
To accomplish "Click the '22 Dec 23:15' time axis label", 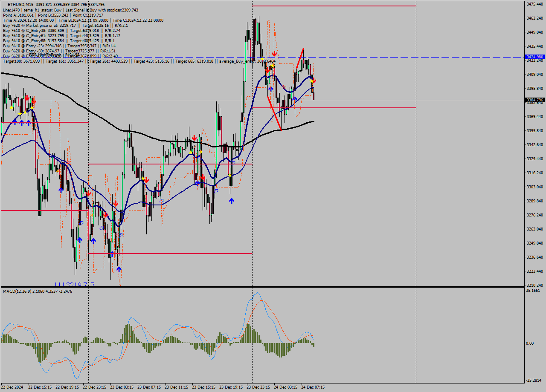I will 94,387.
